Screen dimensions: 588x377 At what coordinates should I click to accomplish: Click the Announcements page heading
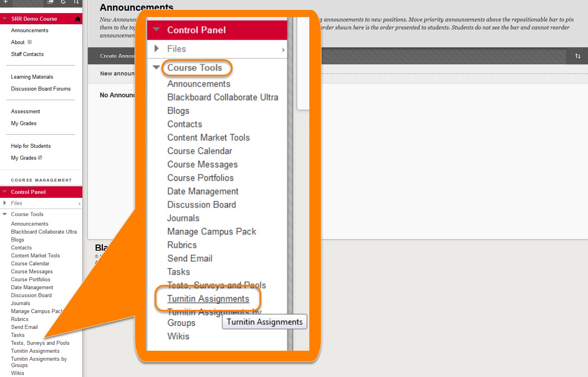pos(136,8)
